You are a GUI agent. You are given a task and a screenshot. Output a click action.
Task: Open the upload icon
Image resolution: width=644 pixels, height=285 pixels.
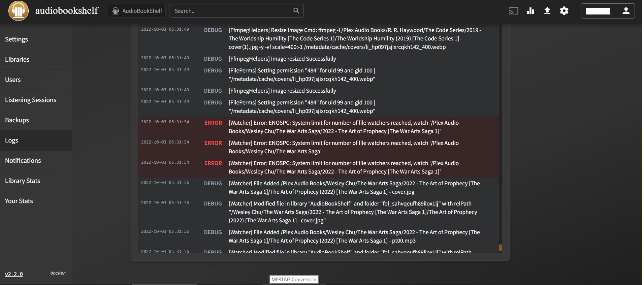point(547,11)
